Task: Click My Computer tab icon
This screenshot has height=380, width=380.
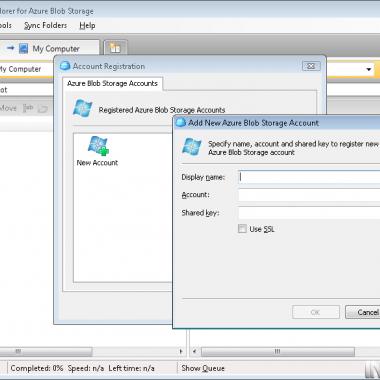Action: coord(23,49)
